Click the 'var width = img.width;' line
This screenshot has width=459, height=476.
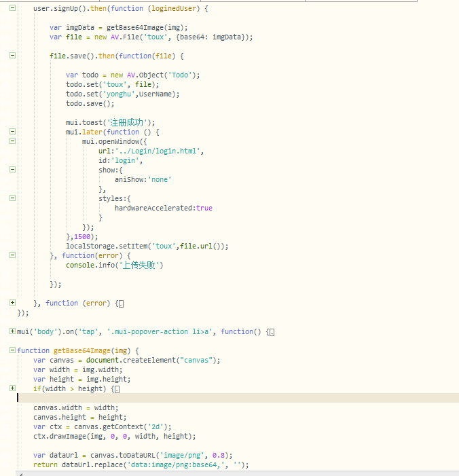click(x=78, y=370)
